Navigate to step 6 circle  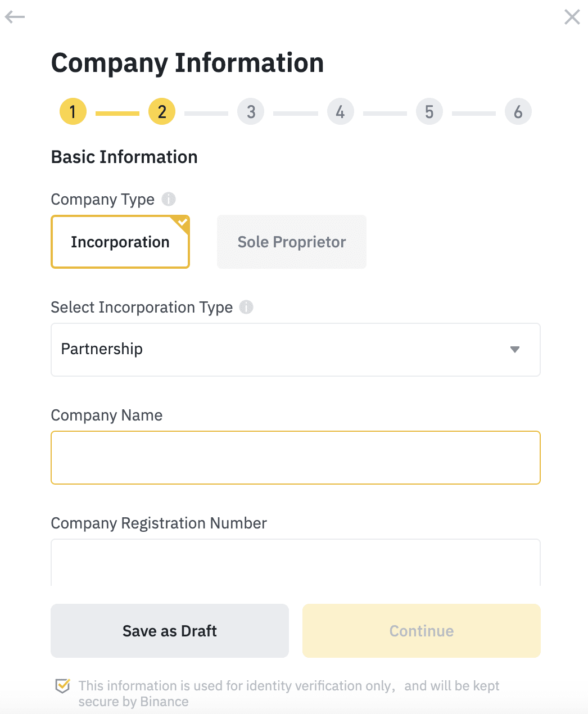tap(518, 111)
